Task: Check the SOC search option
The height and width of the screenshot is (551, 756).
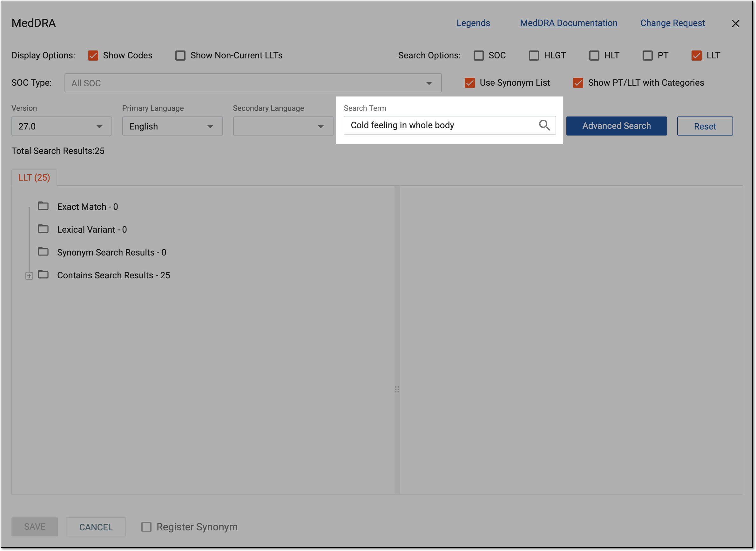Action: [x=478, y=55]
